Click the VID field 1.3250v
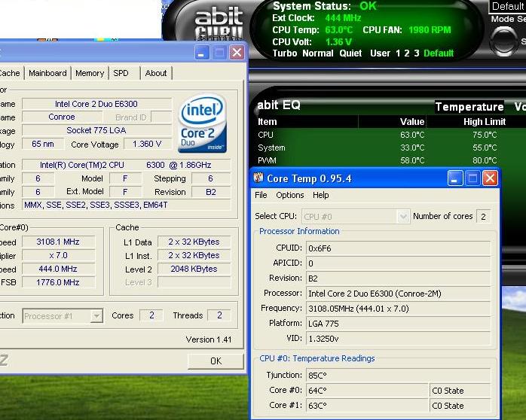Screen dimensions: 526x420 coord(398,339)
